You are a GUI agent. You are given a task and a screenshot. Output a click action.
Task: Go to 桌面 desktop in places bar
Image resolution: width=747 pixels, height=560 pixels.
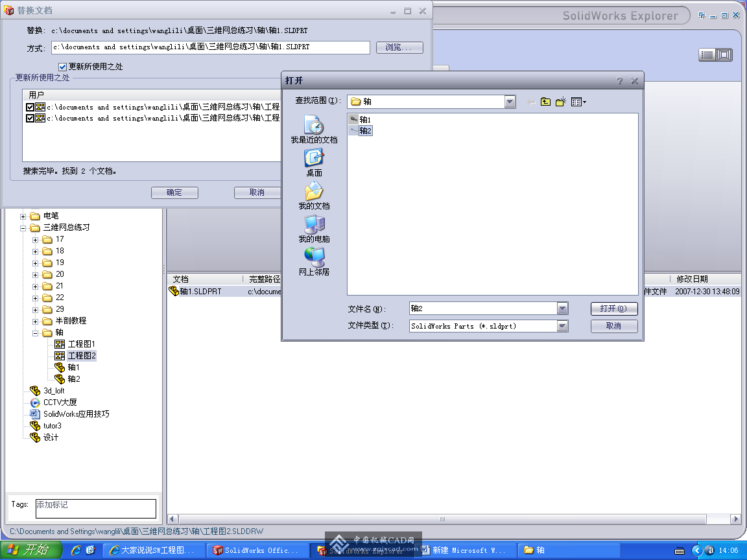coord(314,163)
